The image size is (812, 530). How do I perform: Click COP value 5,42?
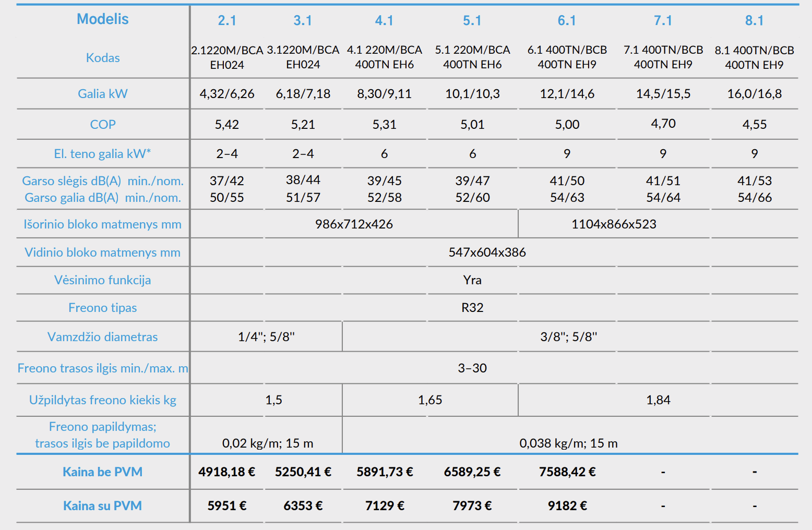227,125
